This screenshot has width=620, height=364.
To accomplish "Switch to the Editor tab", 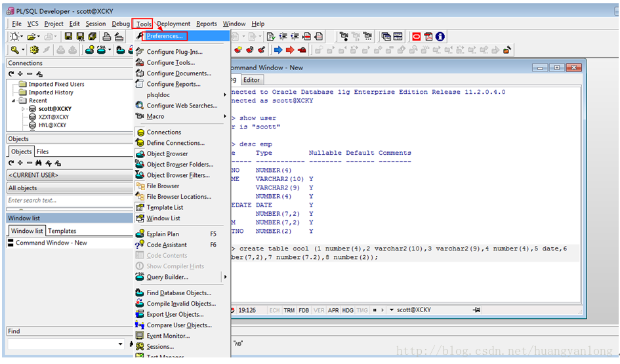I will [x=251, y=80].
